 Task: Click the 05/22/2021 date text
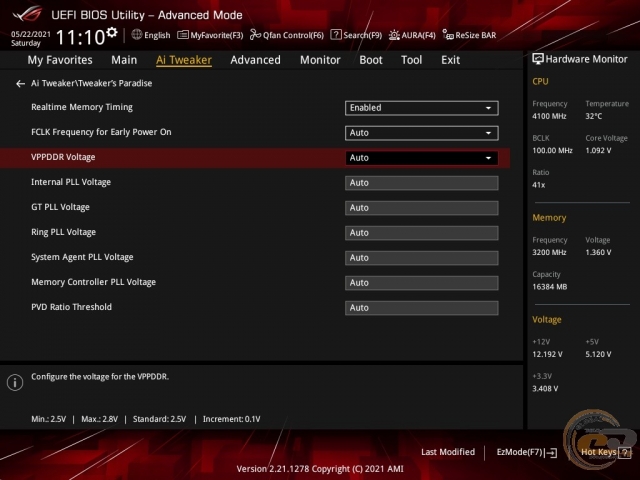point(31,34)
